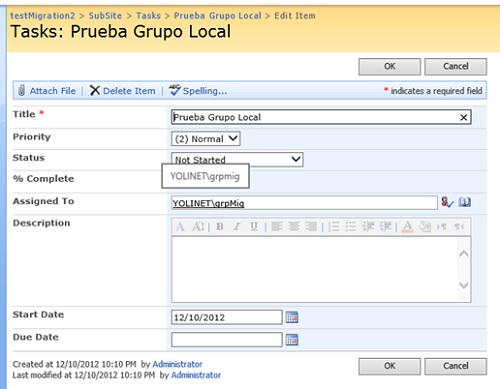The image size is (500, 389).
Task: Click the Font toolbar icon in Description
Action: pos(180,227)
